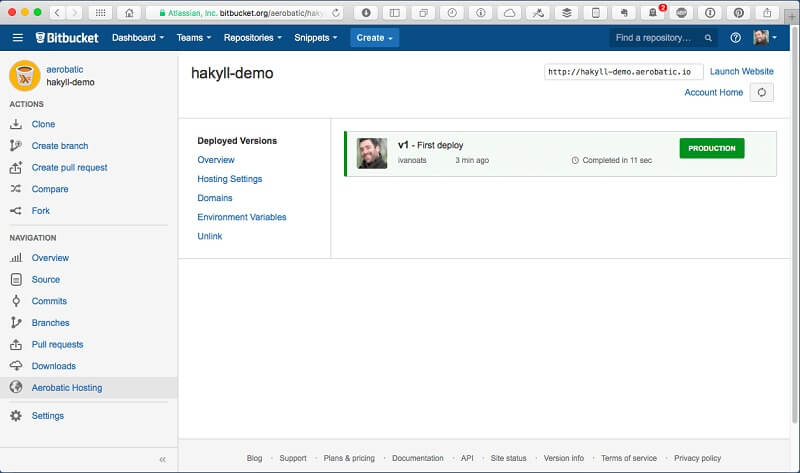Click the Overview bar chart icon
800x473 pixels.
point(16,258)
